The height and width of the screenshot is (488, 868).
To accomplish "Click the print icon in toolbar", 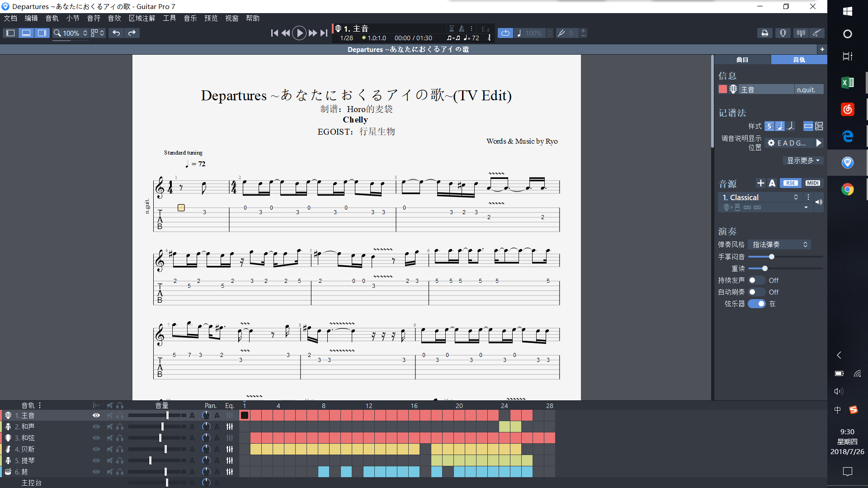I will click(764, 33).
